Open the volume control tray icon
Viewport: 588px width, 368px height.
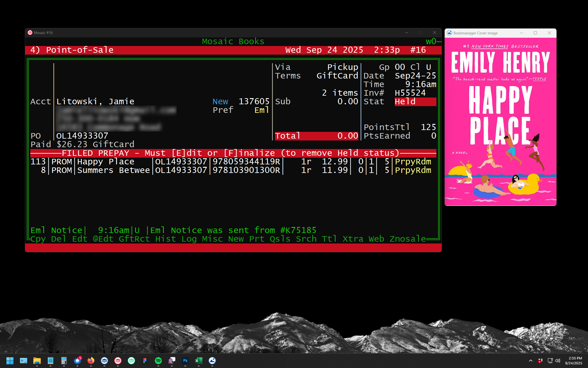coord(558,361)
